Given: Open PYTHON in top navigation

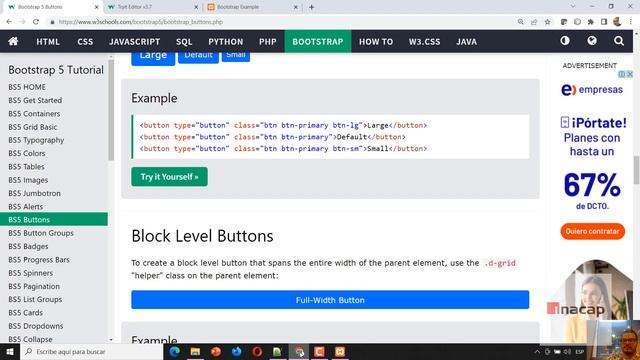Looking at the screenshot, I should tap(226, 42).
